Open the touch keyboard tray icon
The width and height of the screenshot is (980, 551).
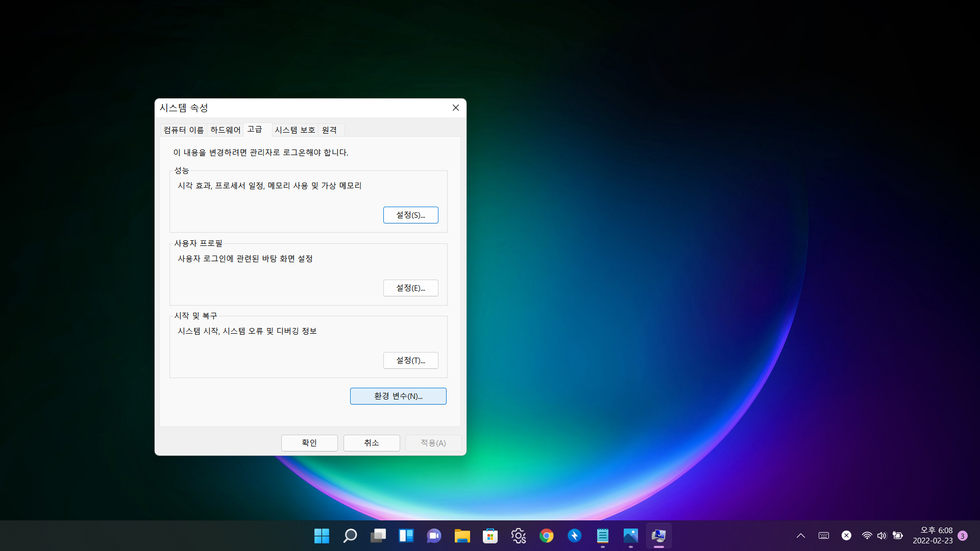click(x=823, y=536)
